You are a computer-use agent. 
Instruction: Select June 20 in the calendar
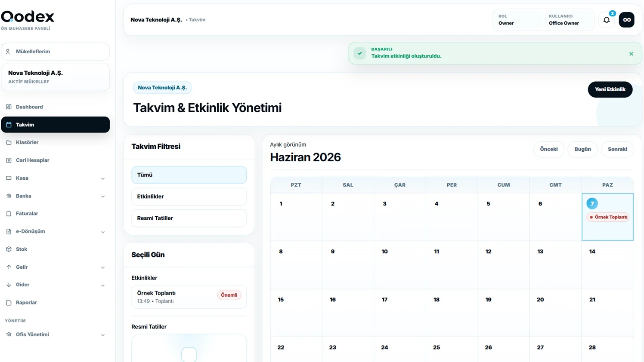pos(555,313)
